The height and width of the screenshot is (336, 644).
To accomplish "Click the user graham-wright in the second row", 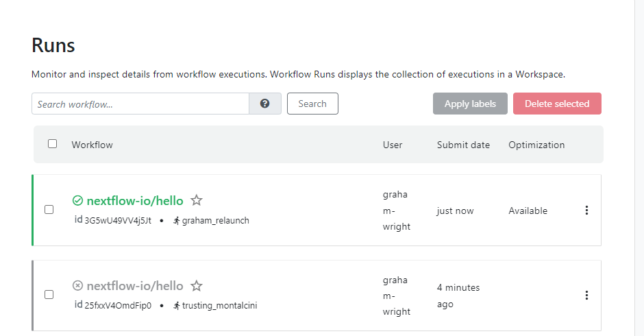I will [397, 296].
